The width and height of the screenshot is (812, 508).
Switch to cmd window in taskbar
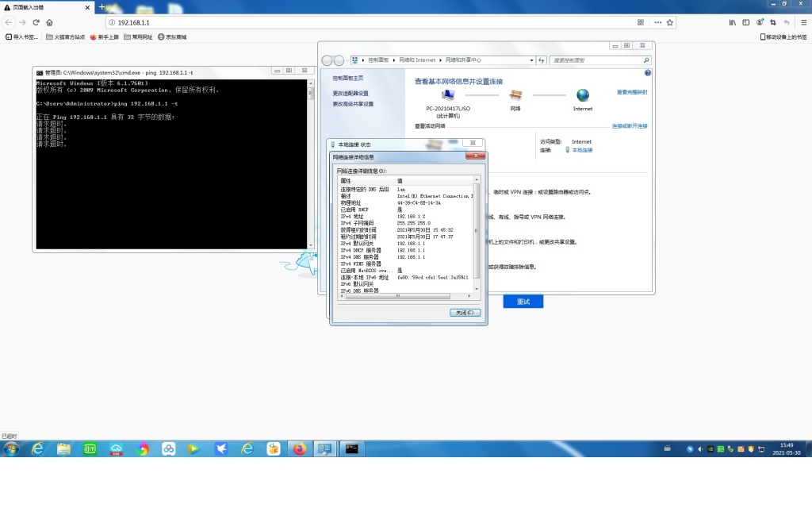(x=351, y=449)
